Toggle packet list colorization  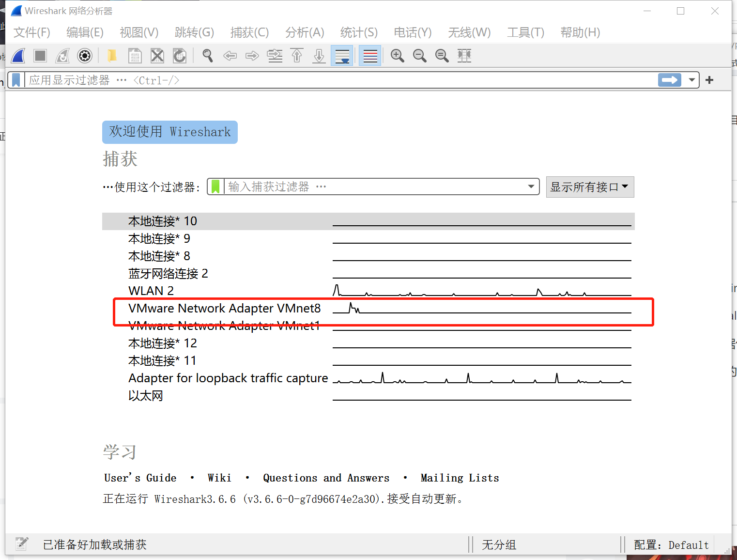click(x=370, y=56)
